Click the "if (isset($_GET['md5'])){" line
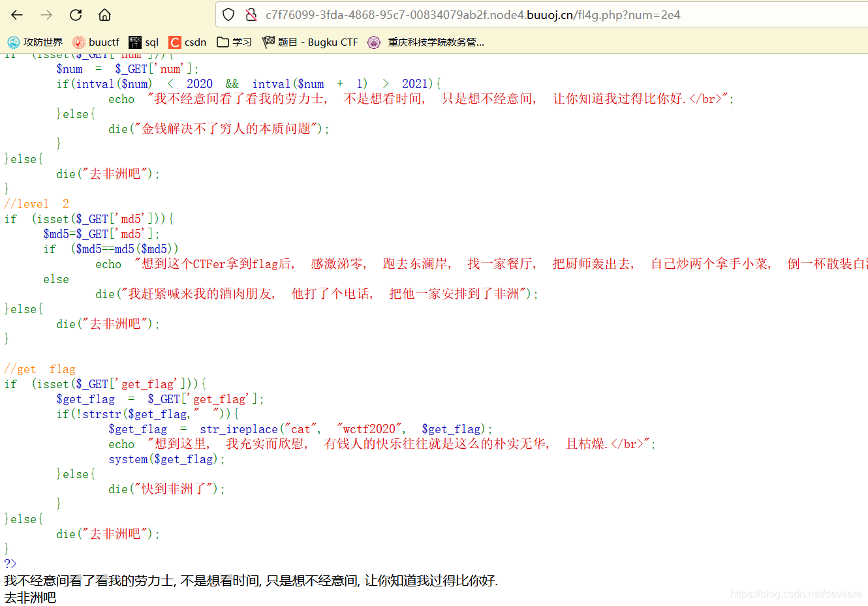Image resolution: width=868 pixels, height=606 pixels. coord(89,219)
